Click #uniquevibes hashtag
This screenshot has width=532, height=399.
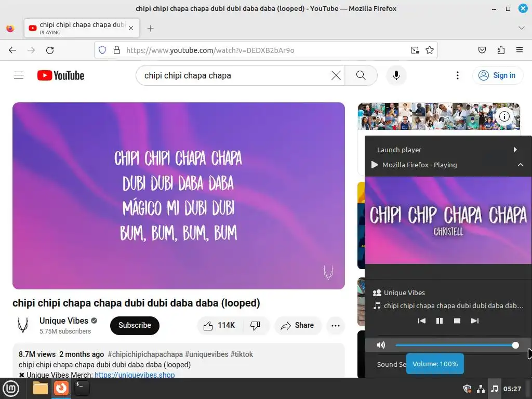click(207, 354)
